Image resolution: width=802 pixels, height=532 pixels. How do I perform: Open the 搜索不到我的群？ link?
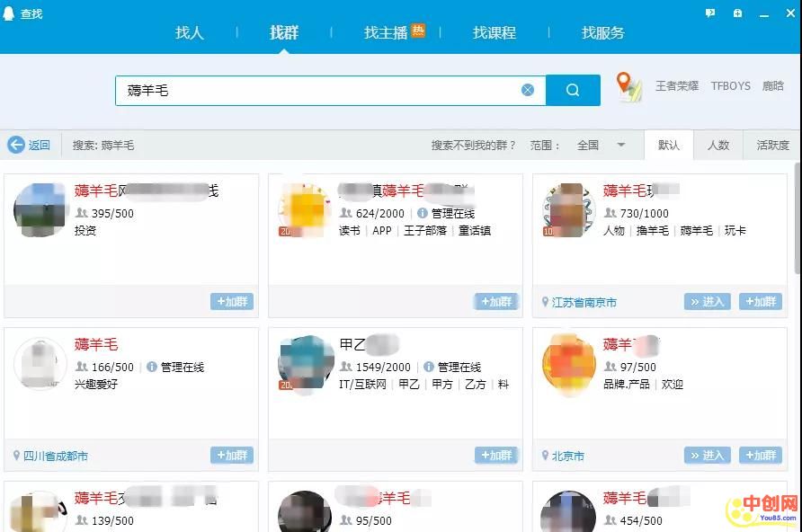(474, 145)
